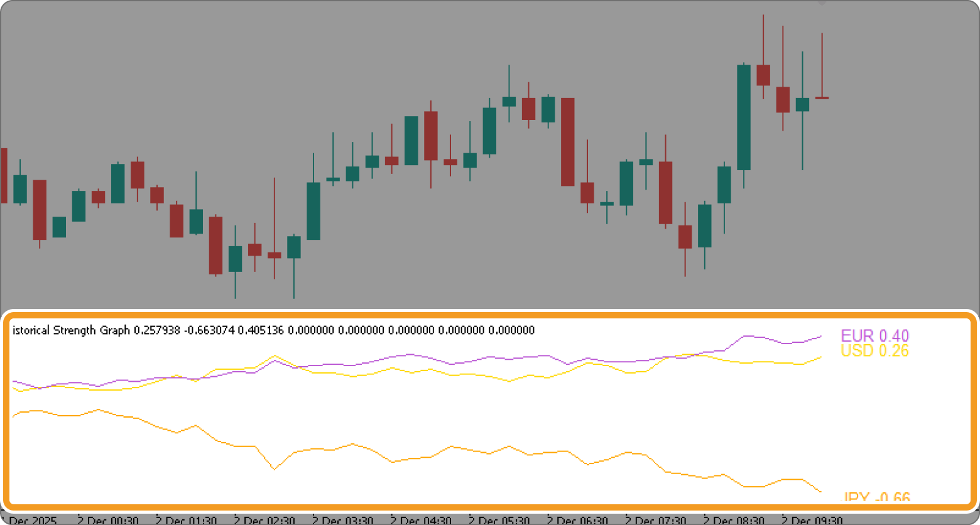Click the orange JPY -0.66 strength label
Image resolution: width=980 pixels, height=525 pixels.
coord(874,497)
